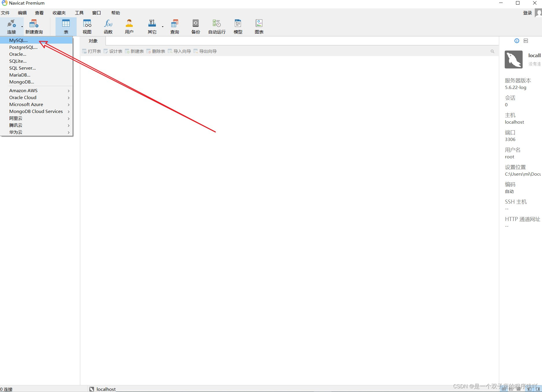Open the 收藏夹 menu
Image resolution: width=542 pixels, height=392 pixels.
(x=59, y=13)
